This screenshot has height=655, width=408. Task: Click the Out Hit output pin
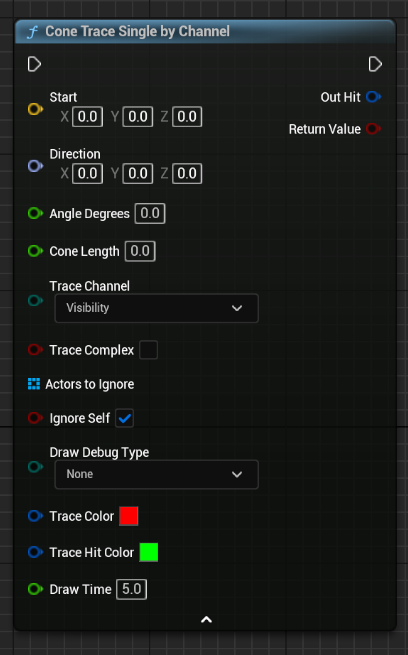(373, 97)
